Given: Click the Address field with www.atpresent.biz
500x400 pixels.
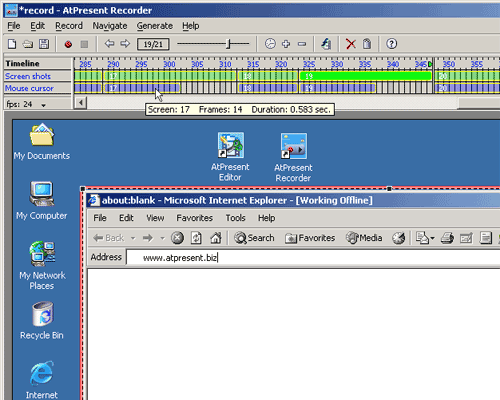Looking at the screenshot, I should [x=313, y=257].
